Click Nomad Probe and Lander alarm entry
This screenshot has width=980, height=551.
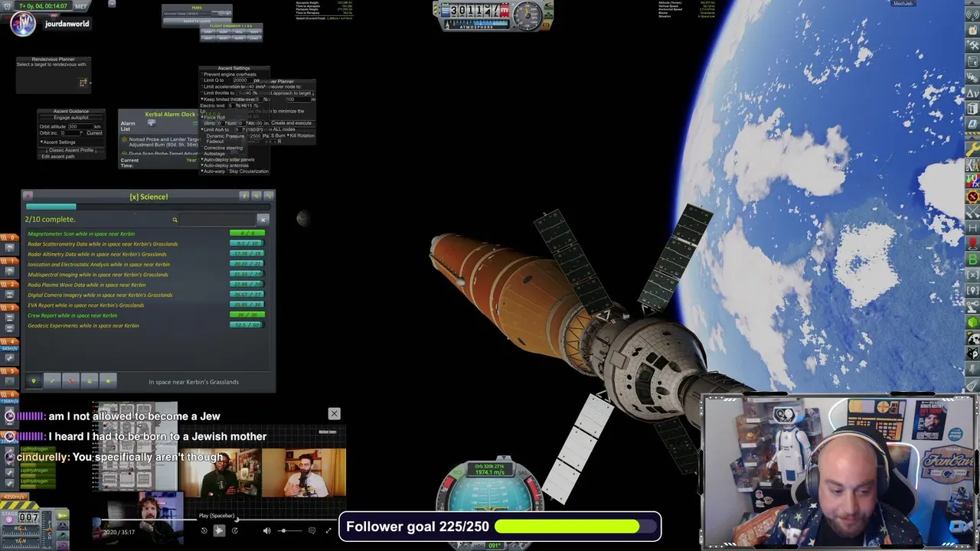click(x=161, y=142)
